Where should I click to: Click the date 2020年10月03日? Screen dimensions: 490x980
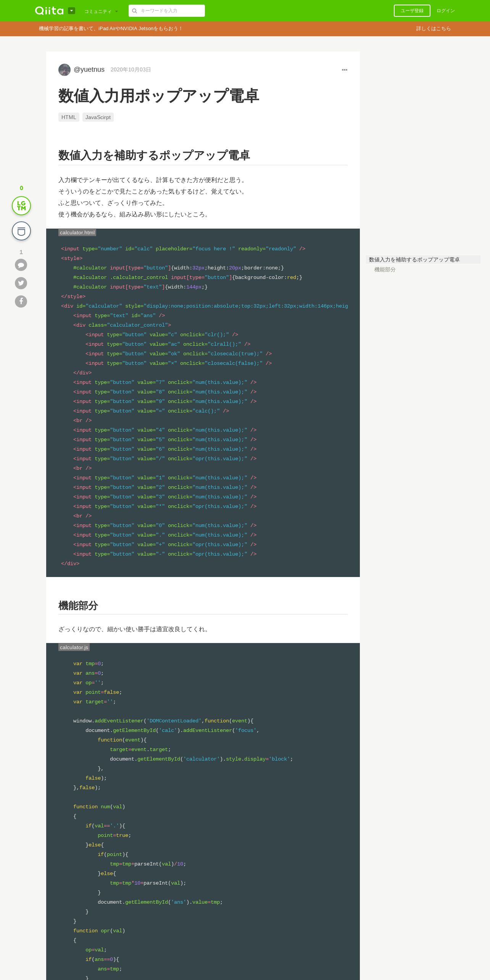pos(131,69)
